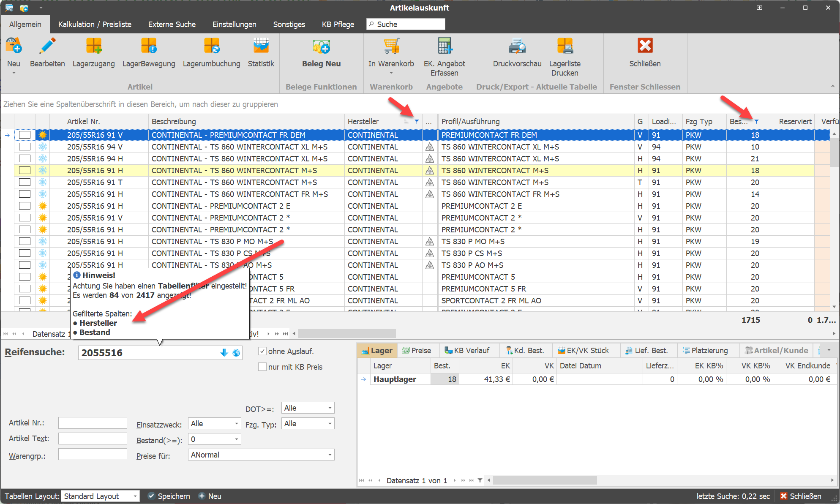Click the Lagerumbuchung icon
The image size is (840, 504).
pos(211,46)
